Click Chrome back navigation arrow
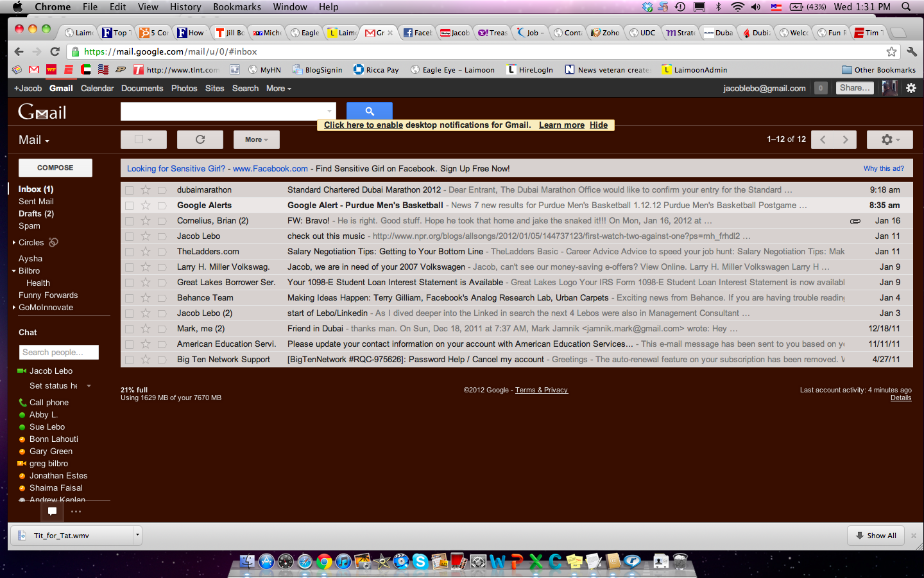The image size is (924, 578). point(19,51)
